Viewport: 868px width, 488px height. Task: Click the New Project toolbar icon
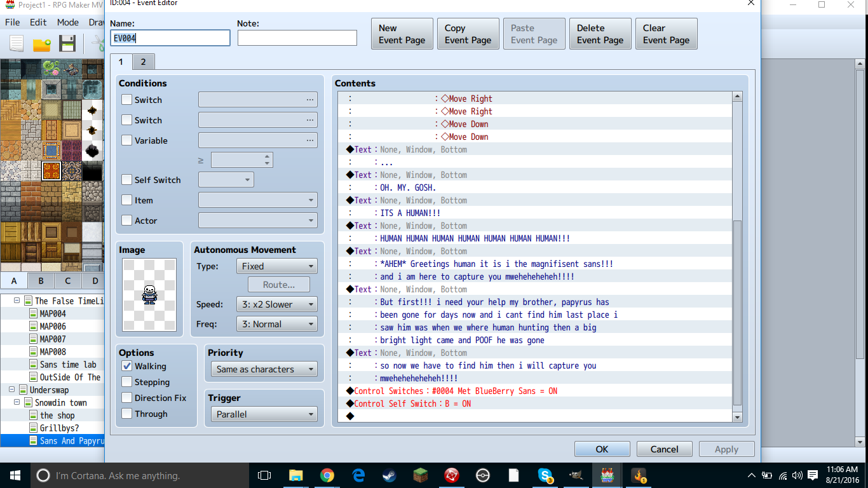pos(17,44)
